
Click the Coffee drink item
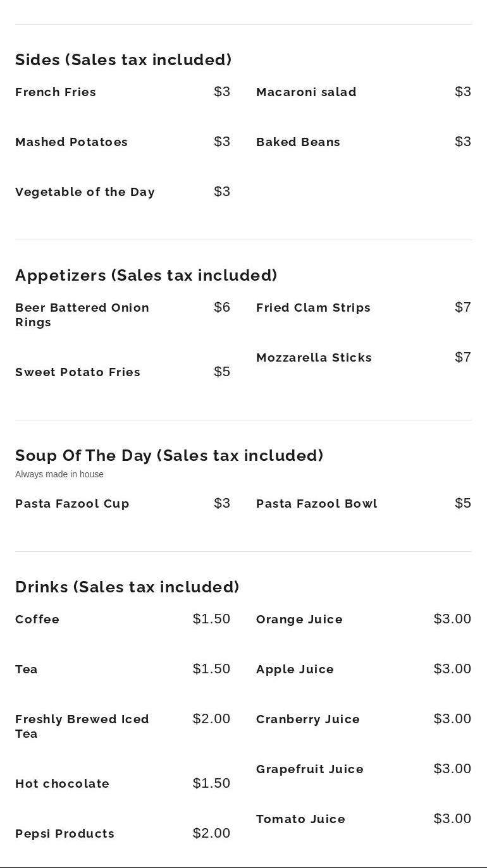(37, 620)
